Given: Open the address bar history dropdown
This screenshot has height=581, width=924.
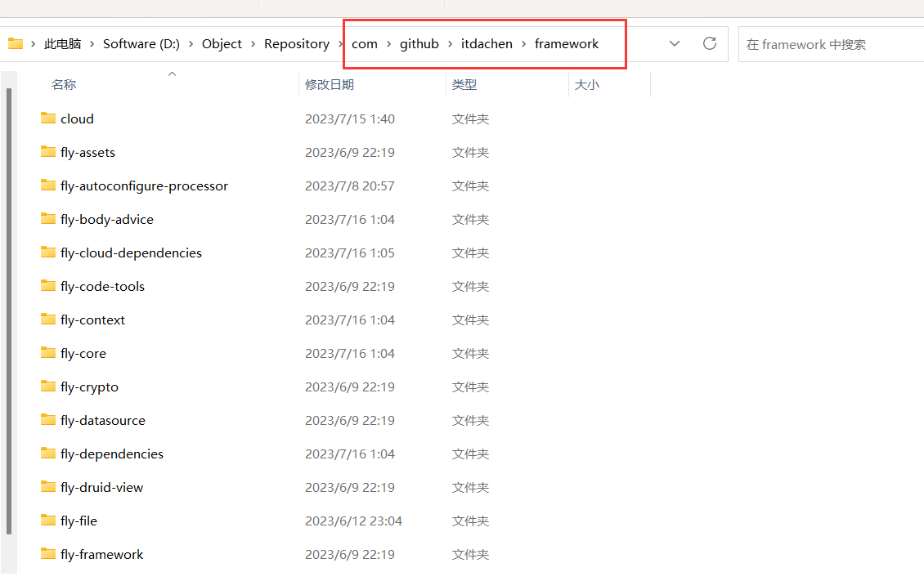Looking at the screenshot, I should click(675, 44).
